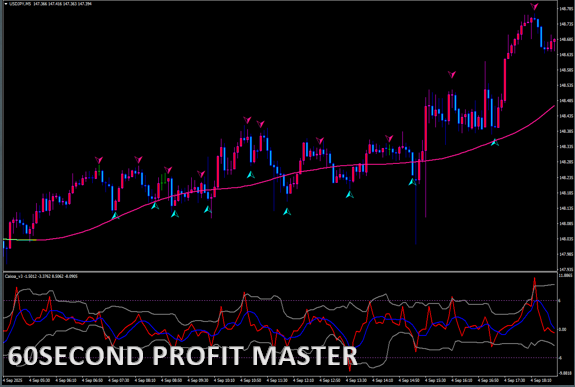This screenshot has width=575, height=387.
Task: Click the 148.785 price label
Action: click(x=566, y=8)
